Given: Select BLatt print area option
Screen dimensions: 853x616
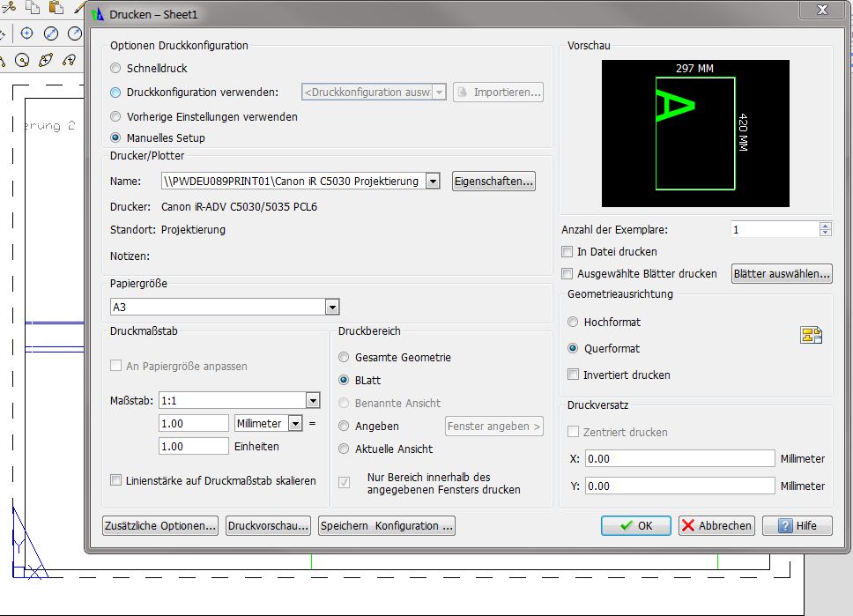Looking at the screenshot, I should tap(344, 380).
